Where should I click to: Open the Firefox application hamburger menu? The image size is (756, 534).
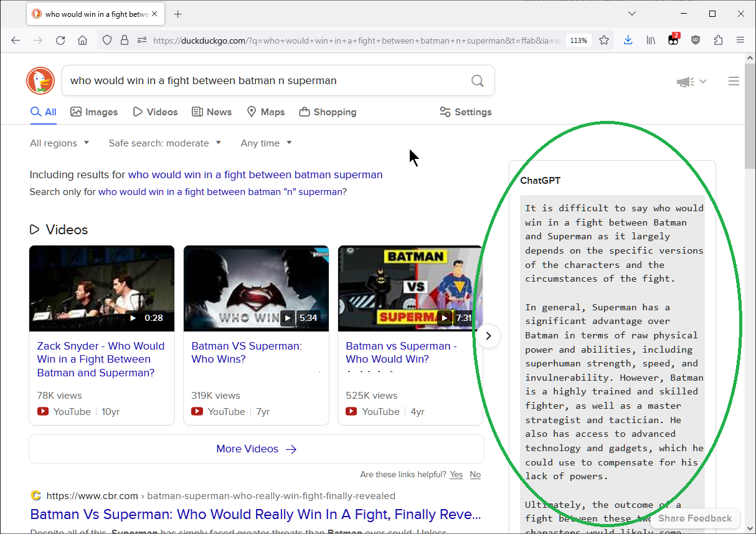point(740,40)
